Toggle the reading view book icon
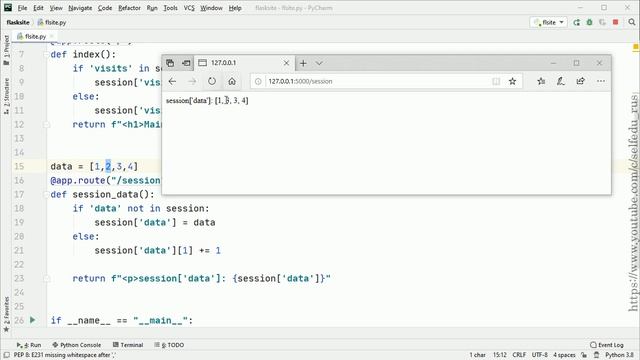Viewport: 640px width, 360px height. 496,82
